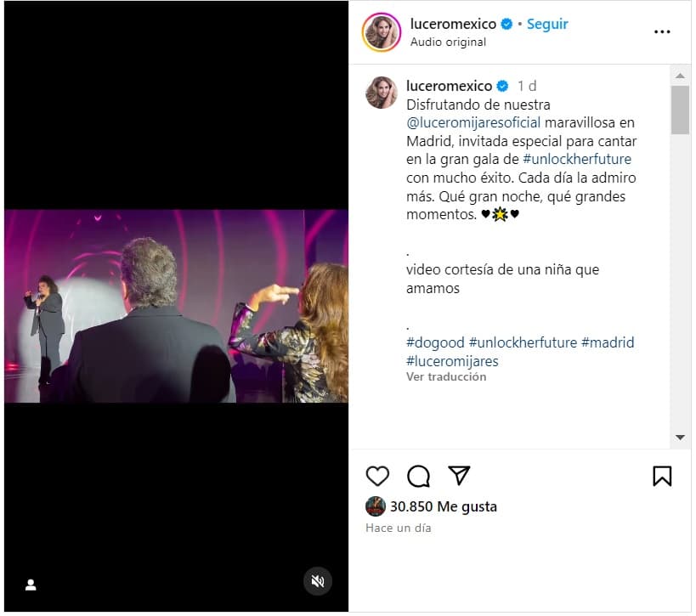This screenshot has width=696, height=616.
Task: Like the post with the heart icon
Action: point(377,477)
